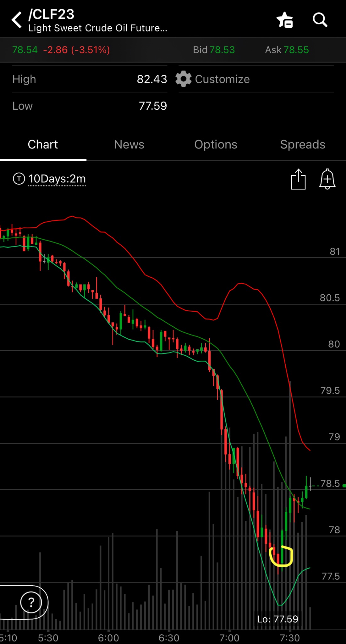Switch to the News tab
Viewport: 346px width, 644px height.
129,145
